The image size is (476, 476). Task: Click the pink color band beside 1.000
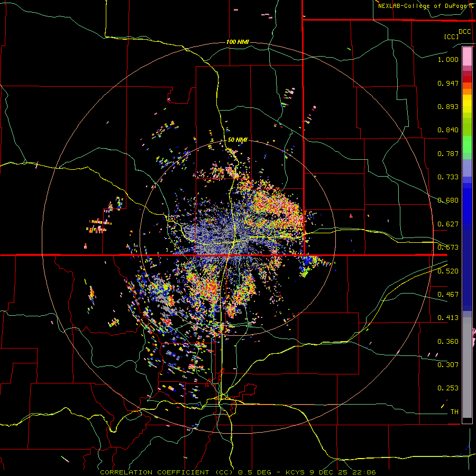coord(467,56)
